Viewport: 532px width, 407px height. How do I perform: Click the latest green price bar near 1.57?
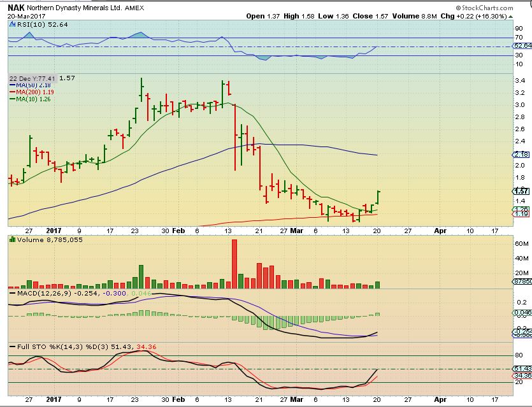378,197
